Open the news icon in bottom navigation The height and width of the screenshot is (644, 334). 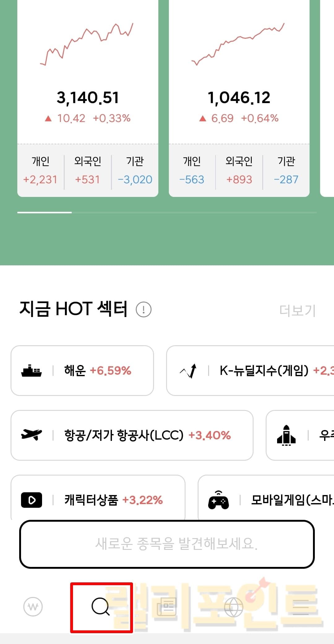tap(167, 607)
